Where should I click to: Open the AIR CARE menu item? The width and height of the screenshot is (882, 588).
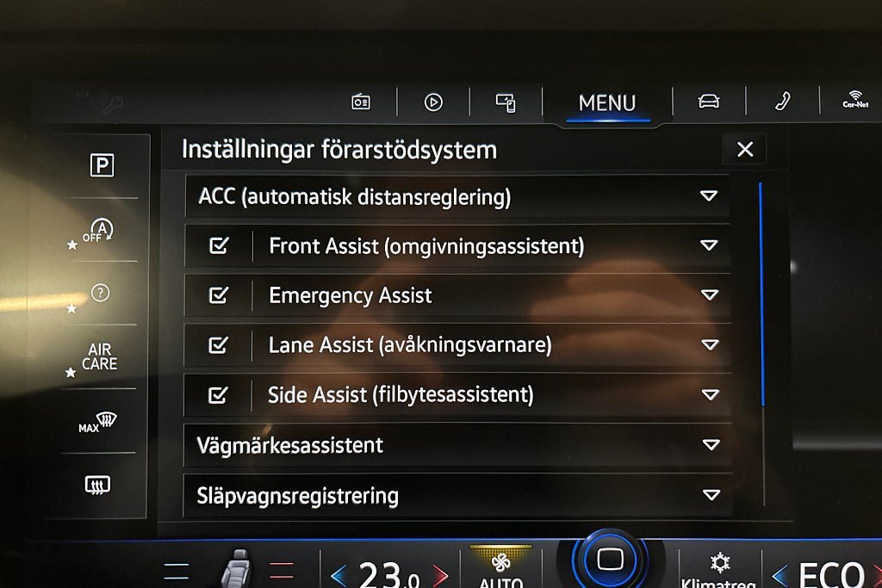[100, 357]
